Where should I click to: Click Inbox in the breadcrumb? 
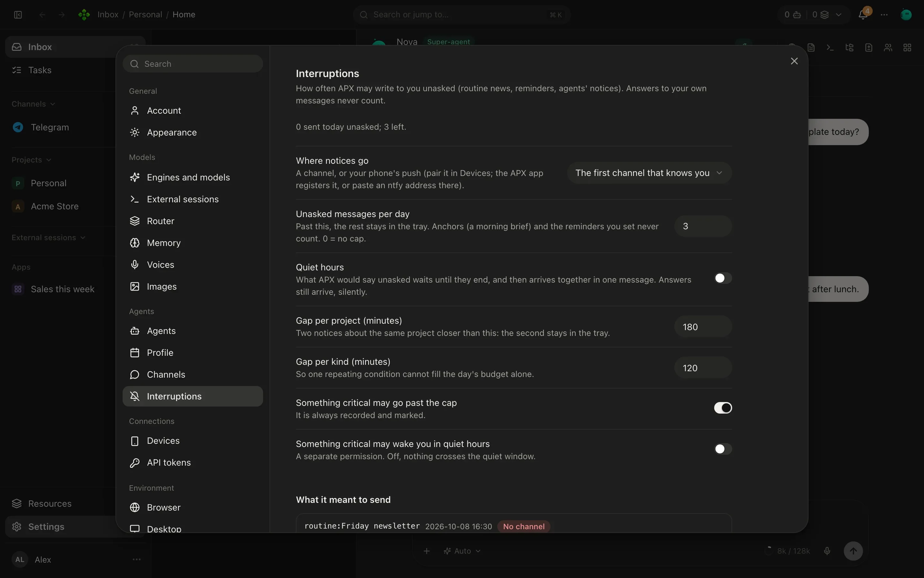click(108, 14)
